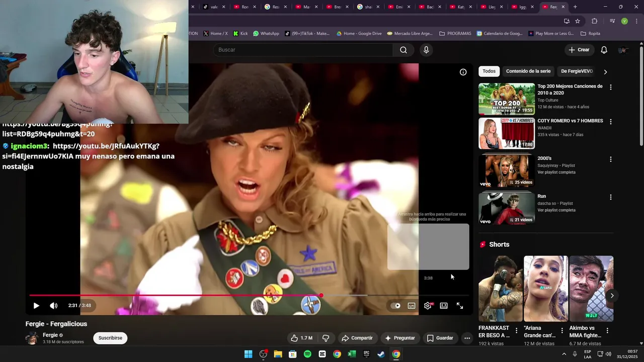This screenshot has width=644, height=362.
Task: Open options for Ariana Grande short
Action: coord(562,331)
